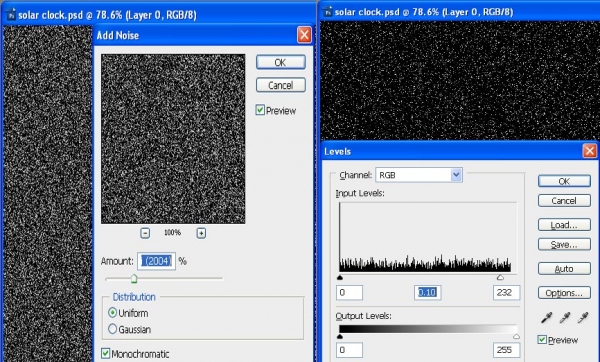Select the black point eyedropper
Screen dimensions: 600x362
click(547, 318)
